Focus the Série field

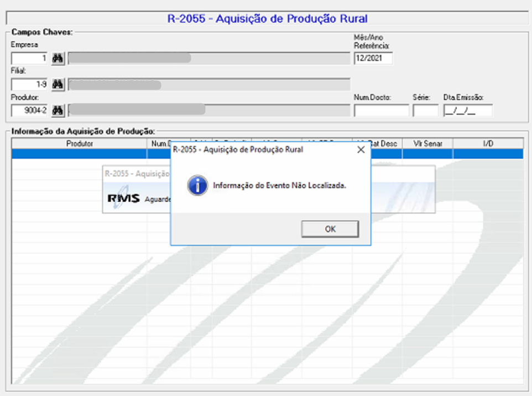tap(426, 111)
